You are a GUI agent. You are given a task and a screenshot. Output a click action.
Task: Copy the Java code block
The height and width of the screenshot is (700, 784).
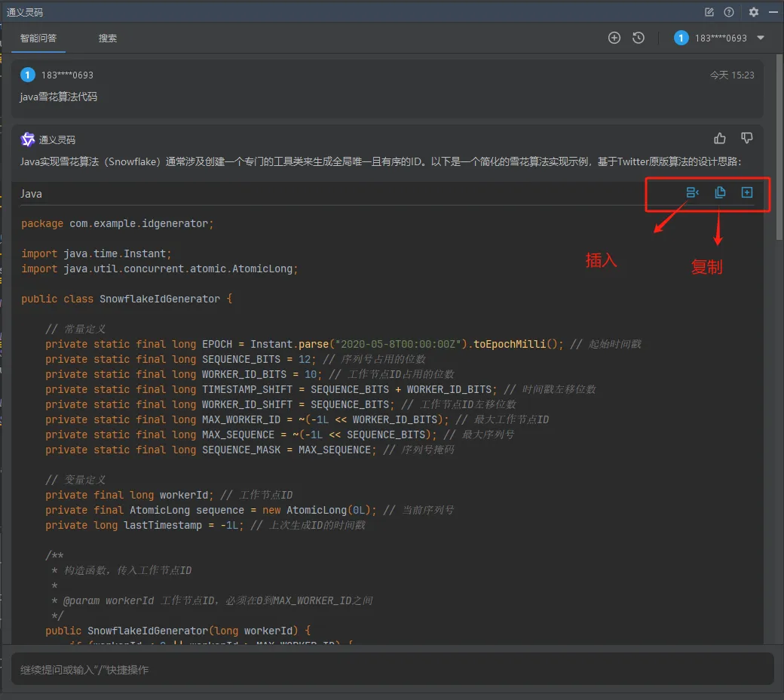pos(720,192)
